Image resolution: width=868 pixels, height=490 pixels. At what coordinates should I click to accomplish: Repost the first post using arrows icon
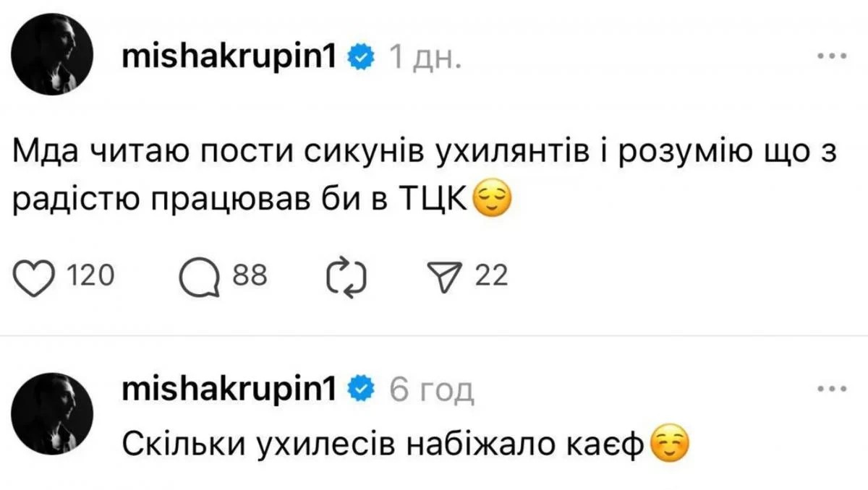tap(347, 277)
